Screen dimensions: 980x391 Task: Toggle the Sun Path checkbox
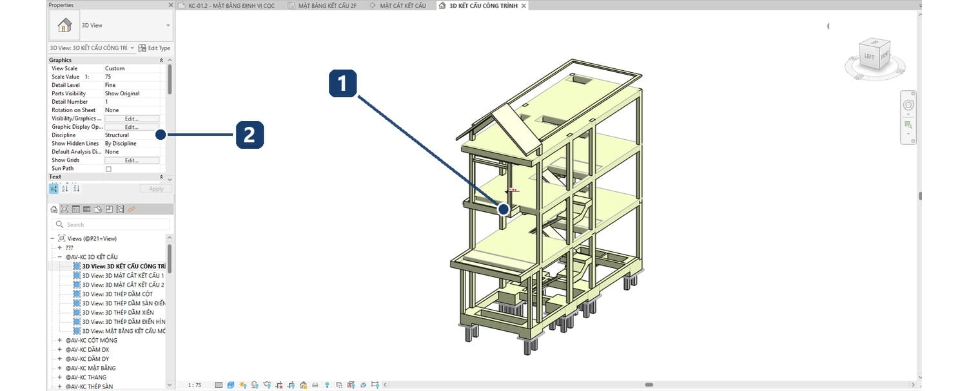[108, 169]
